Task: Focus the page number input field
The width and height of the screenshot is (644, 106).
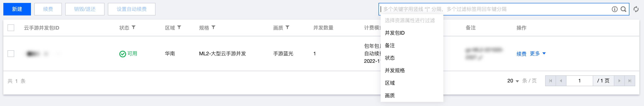Action: tap(579, 81)
